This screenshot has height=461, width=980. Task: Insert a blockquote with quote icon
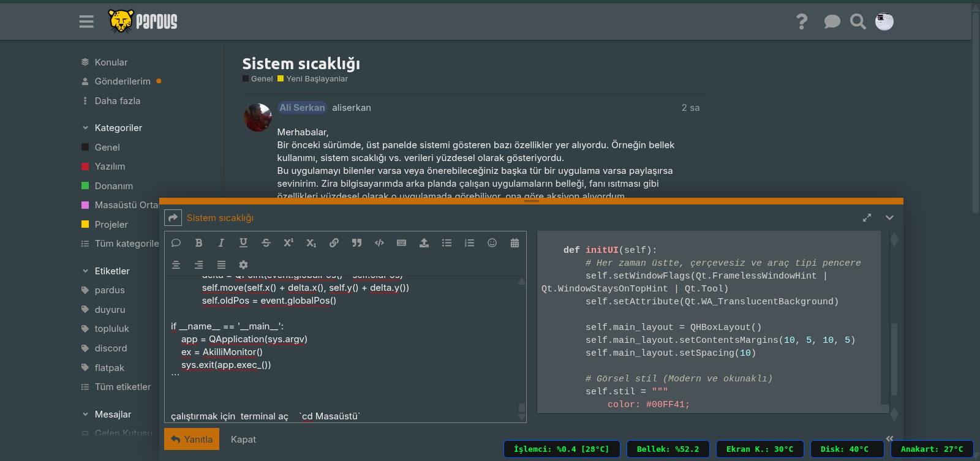[356, 243]
